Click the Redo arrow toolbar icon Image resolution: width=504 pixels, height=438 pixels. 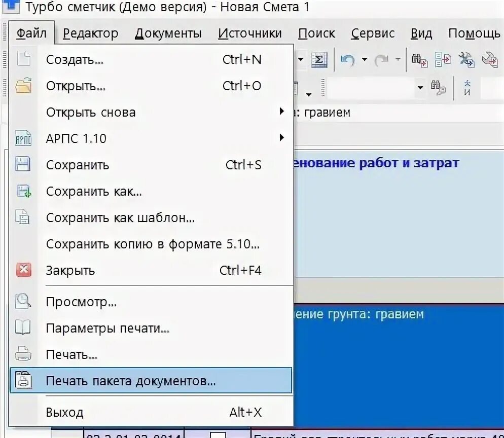click(381, 60)
